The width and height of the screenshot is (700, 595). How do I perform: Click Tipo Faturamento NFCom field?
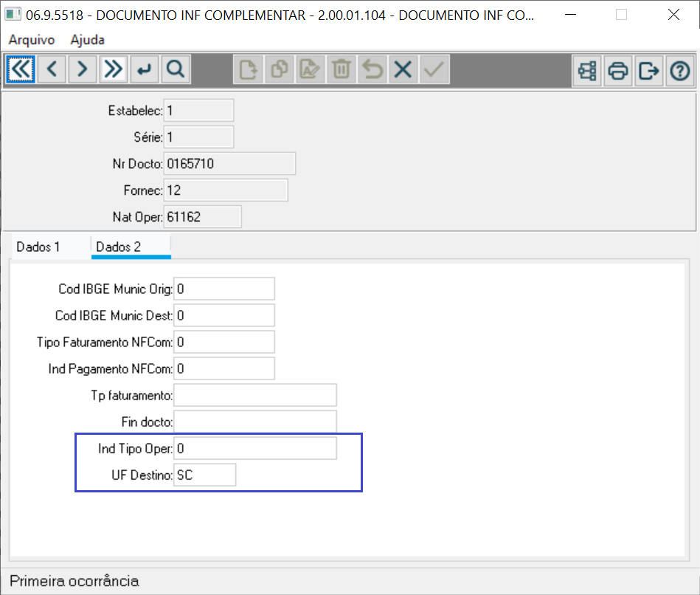click(x=224, y=343)
